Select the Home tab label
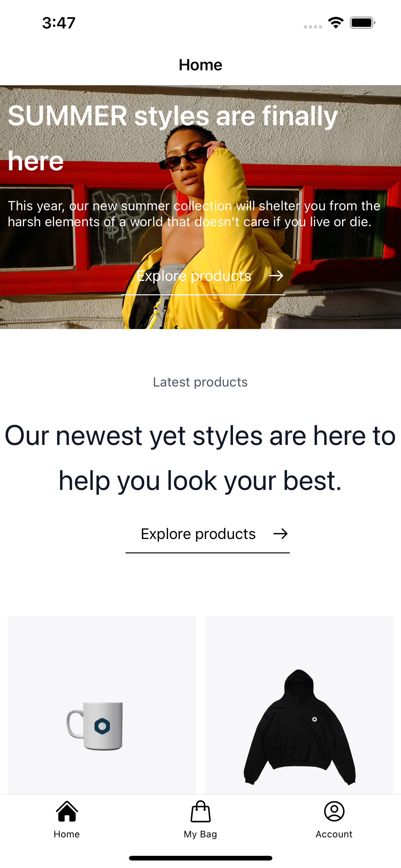The height and width of the screenshot is (868, 401). coord(67,834)
